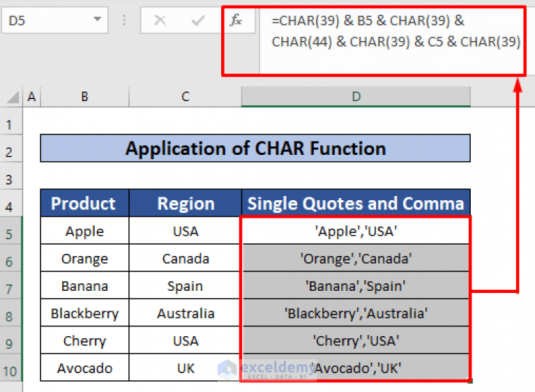Open the Name Box dropdown arrow
This screenshot has width=535, height=392.
coord(98,19)
